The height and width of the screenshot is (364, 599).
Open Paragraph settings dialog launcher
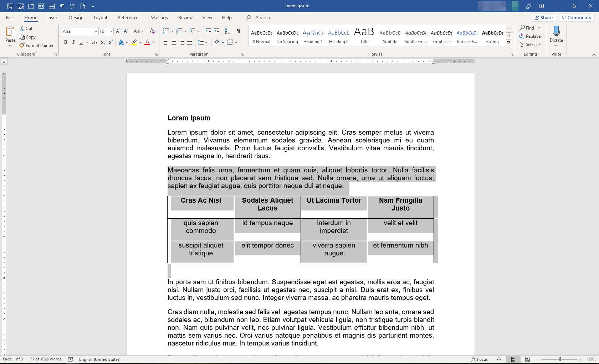point(242,54)
